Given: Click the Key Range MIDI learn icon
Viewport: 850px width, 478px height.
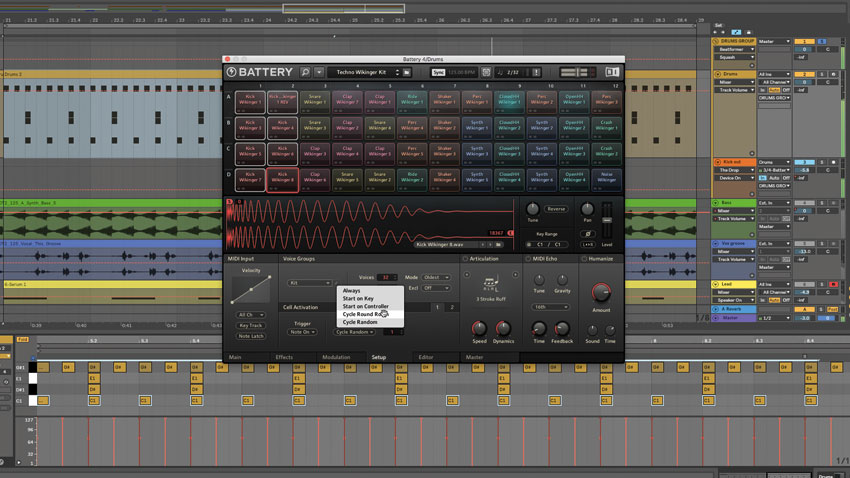Looking at the screenshot, I should point(529,244).
